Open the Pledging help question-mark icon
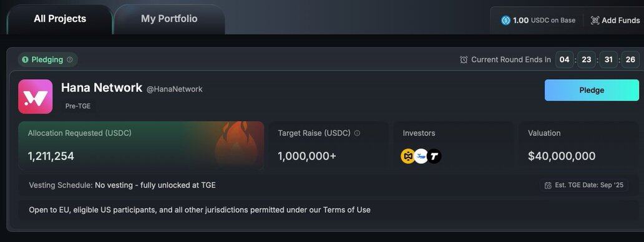The width and height of the screenshot is (644, 242). coord(70,60)
